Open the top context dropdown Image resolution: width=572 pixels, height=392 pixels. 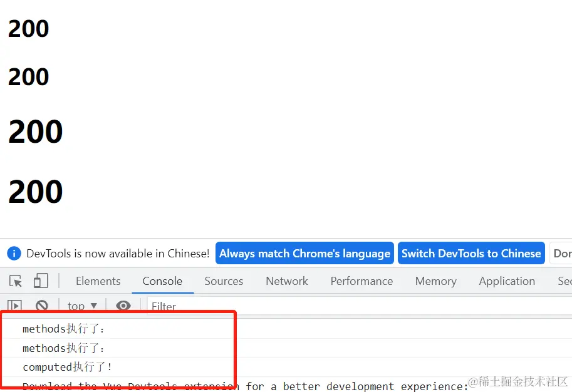coord(83,306)
